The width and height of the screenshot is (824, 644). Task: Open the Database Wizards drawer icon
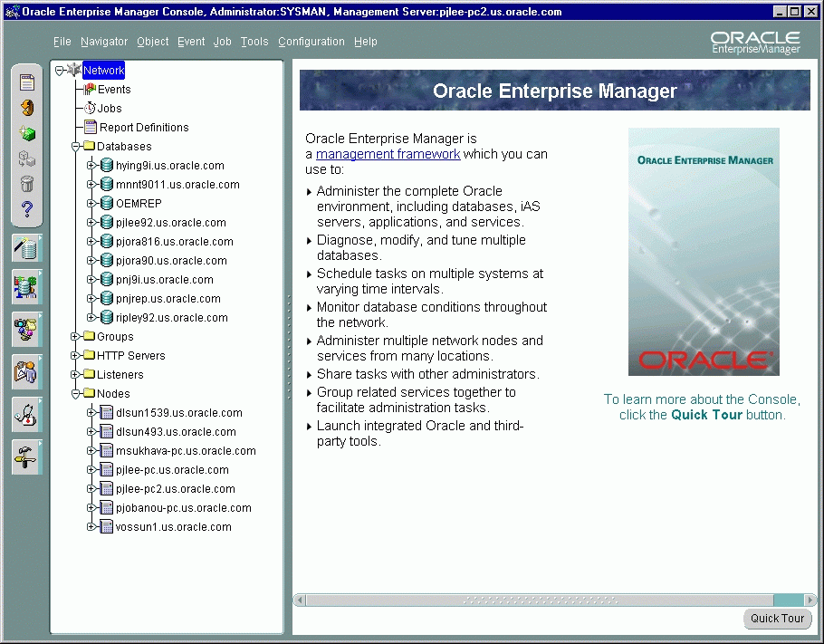pos(26,248)
